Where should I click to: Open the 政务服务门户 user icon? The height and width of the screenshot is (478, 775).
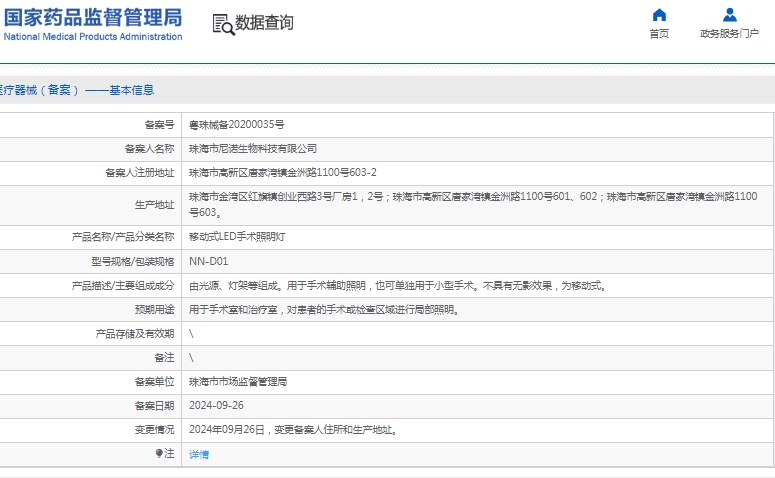click(x=730, y=15)
